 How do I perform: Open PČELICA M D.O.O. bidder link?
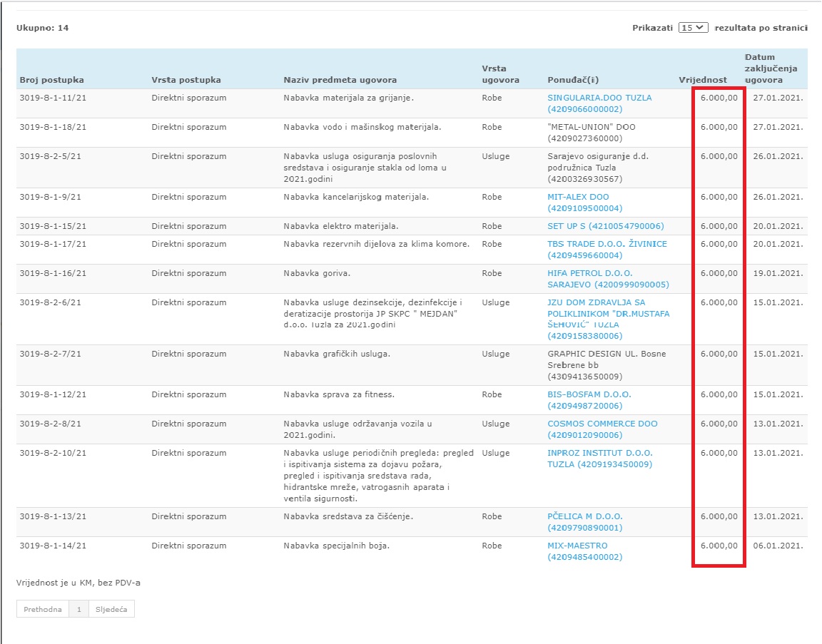(585, 522)
